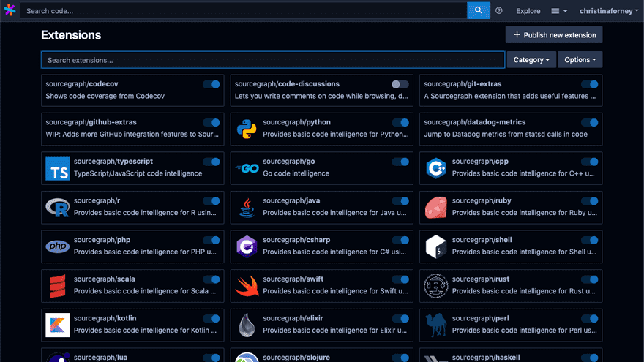Image resolution: width=644 pixels, height=362 pixels.
Task: Click the PHP oval logo
Action: pos(58,246)
